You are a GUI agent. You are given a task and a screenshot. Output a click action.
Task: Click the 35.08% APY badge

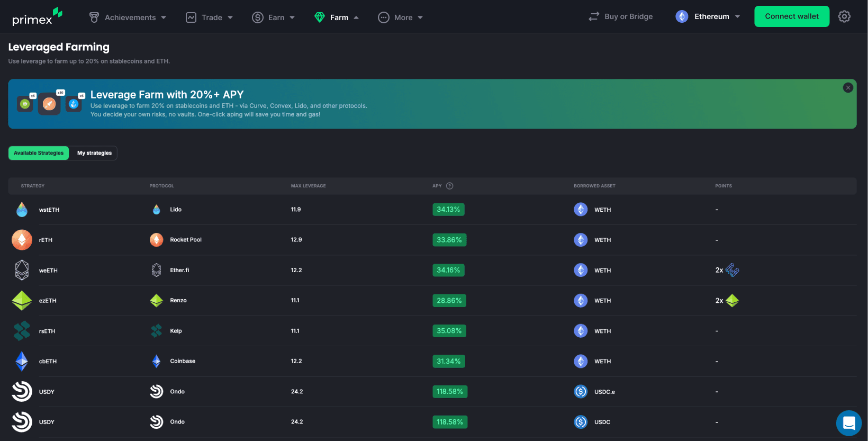point(449,331)
